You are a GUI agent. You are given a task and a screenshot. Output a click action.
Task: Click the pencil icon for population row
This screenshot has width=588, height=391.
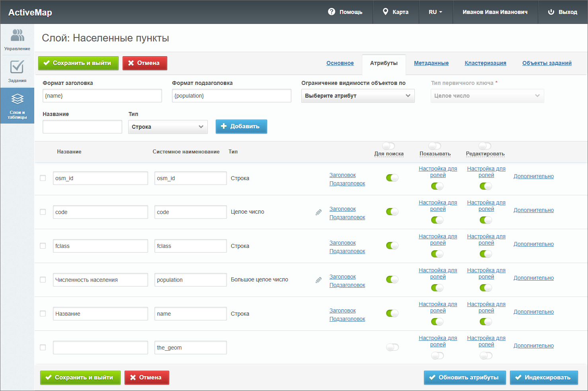click(318, 280)
